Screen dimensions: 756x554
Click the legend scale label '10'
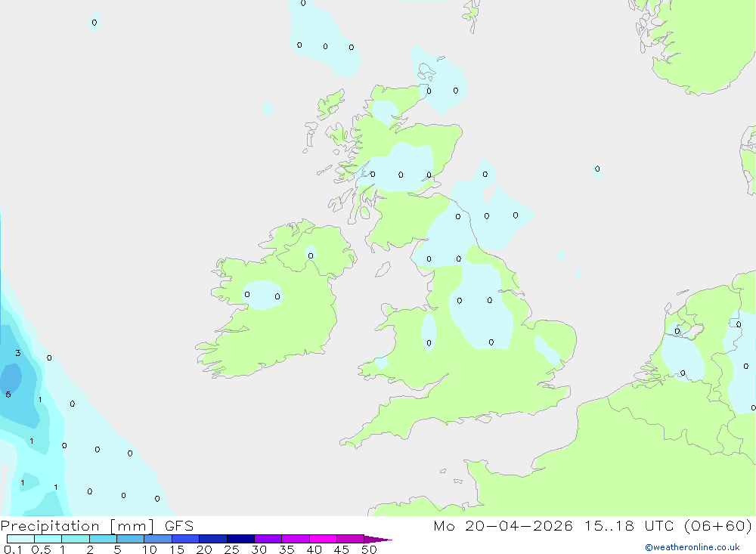149,549
